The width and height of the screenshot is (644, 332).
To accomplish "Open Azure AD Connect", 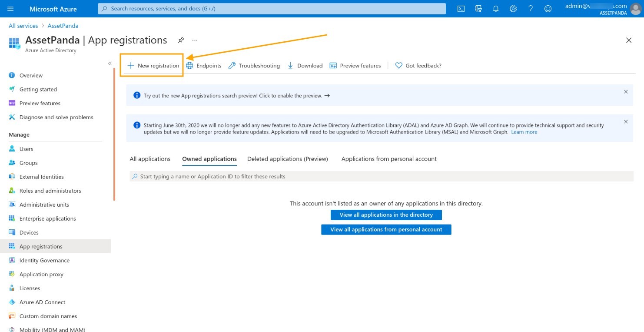I will (x=43, y=302).
